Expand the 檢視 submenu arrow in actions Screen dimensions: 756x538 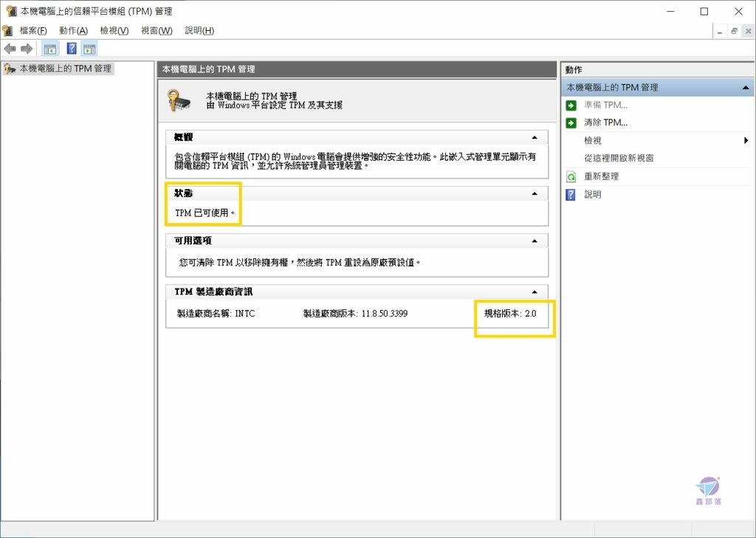(x=746, y=141)
